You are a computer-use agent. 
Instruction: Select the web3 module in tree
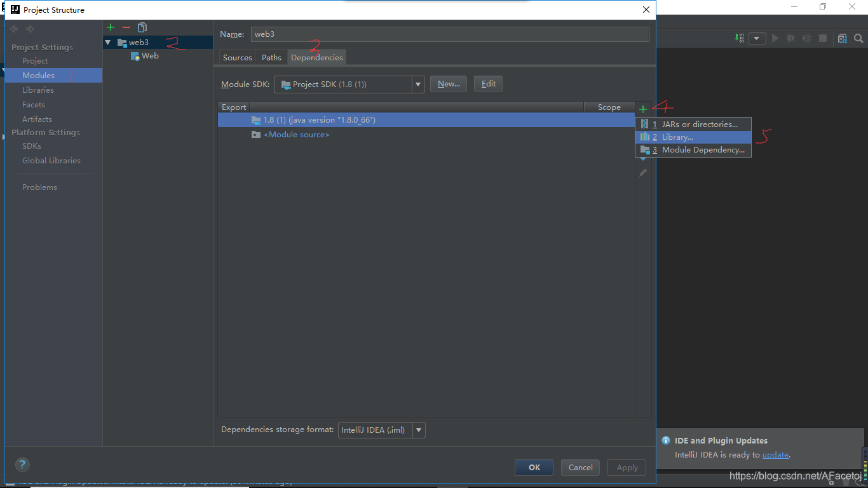pyautogui.click(x=158, y=43)
